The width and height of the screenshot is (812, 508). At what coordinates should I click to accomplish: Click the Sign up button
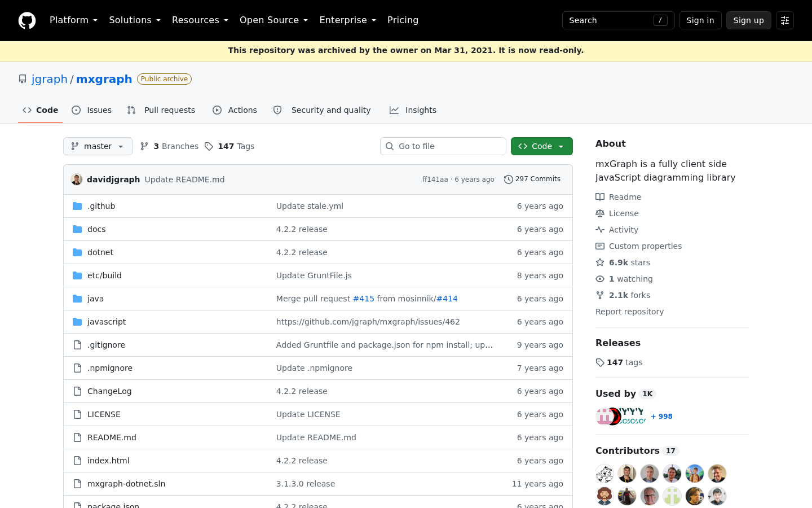tap(749, 20)
